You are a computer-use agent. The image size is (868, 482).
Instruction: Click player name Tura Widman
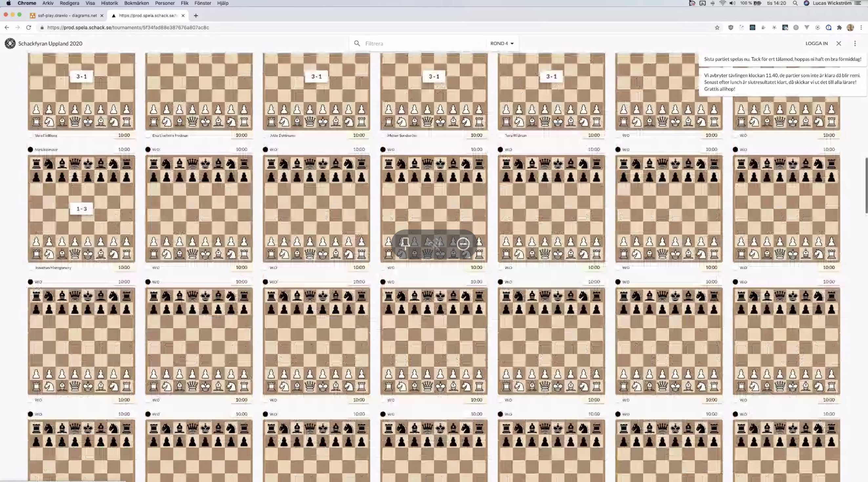[516, 135]
